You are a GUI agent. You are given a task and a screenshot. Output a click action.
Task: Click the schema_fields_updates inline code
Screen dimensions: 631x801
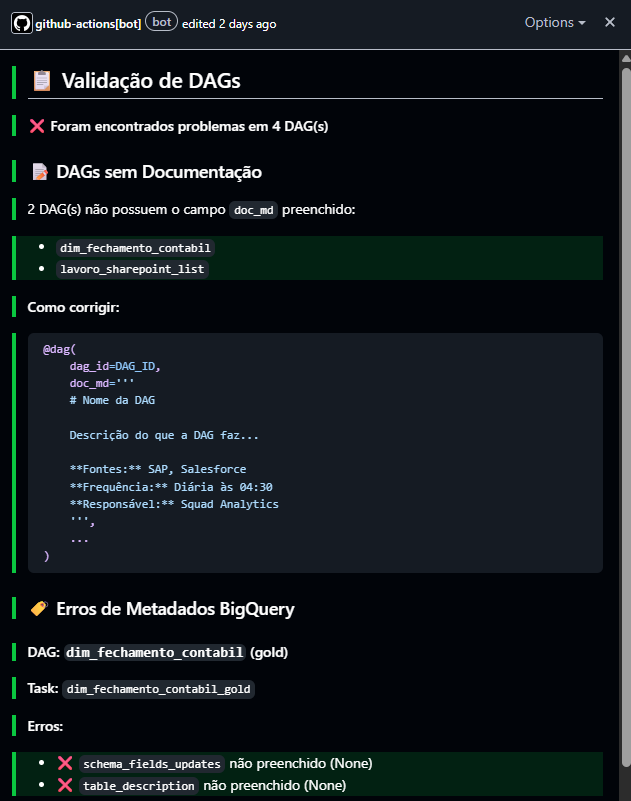[x=152, y=764]
